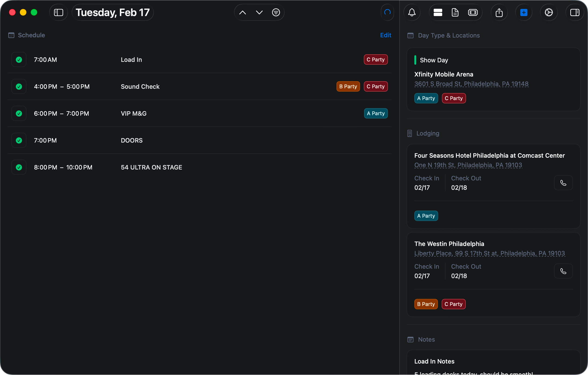Image resolution: width=588 pixels, height=375 pixels.
Task: Click Edit next to Schedule
Action: tap(385, 35)
